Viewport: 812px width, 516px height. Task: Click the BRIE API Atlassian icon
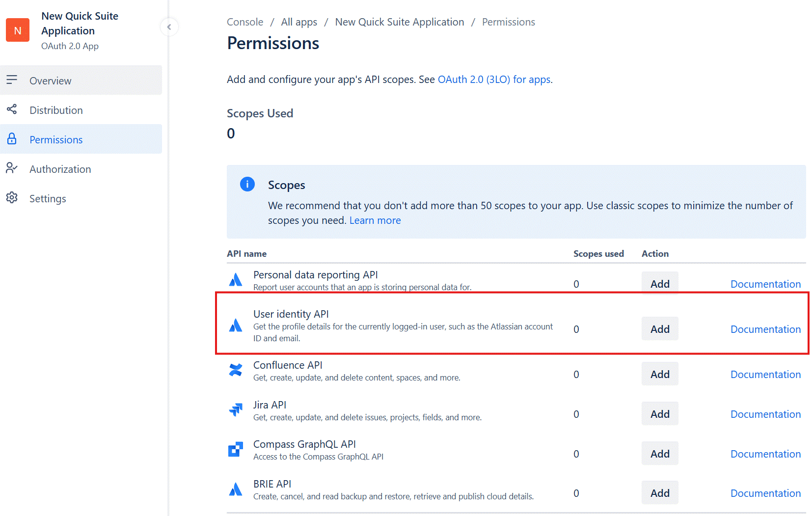click(236, 489)
